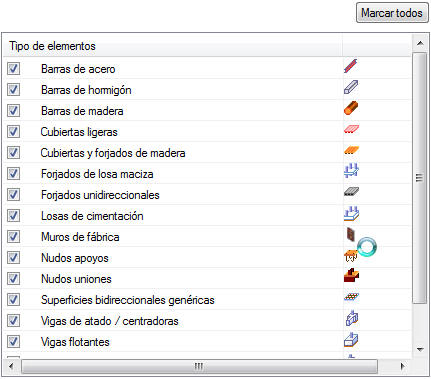
Task: Select the Forjados de losa maciza text
Action: (97, 174)
